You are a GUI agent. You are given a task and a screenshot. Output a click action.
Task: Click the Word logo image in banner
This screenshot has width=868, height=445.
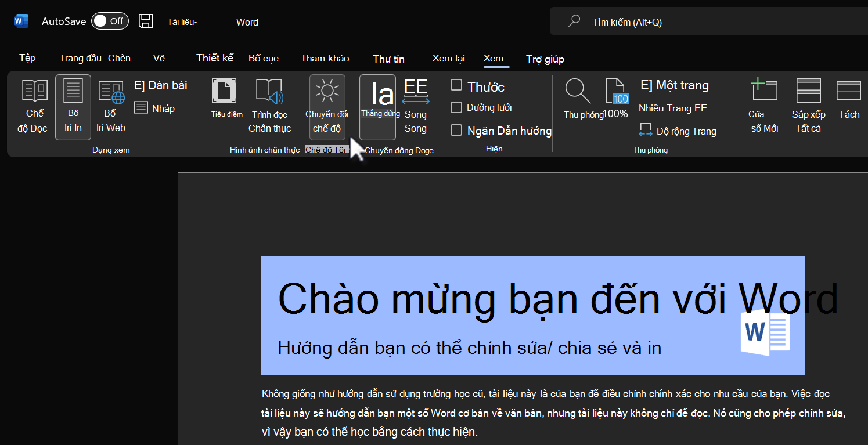[x=765, y=333]
